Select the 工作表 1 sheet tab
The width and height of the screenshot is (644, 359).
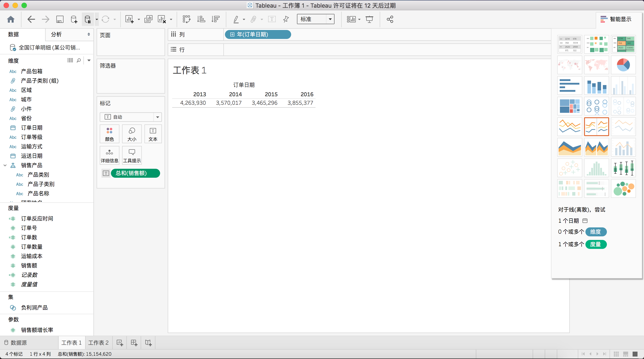pyautogui.click(x=72, y=343)
